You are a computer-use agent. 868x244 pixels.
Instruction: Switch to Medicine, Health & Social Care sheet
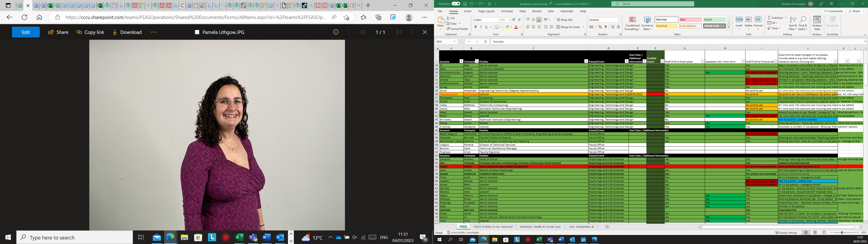click(540, 227)
